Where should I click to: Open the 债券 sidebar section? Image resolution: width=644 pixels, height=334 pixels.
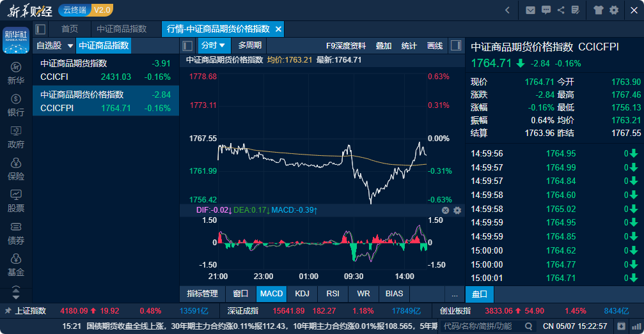tap(15, 234)
